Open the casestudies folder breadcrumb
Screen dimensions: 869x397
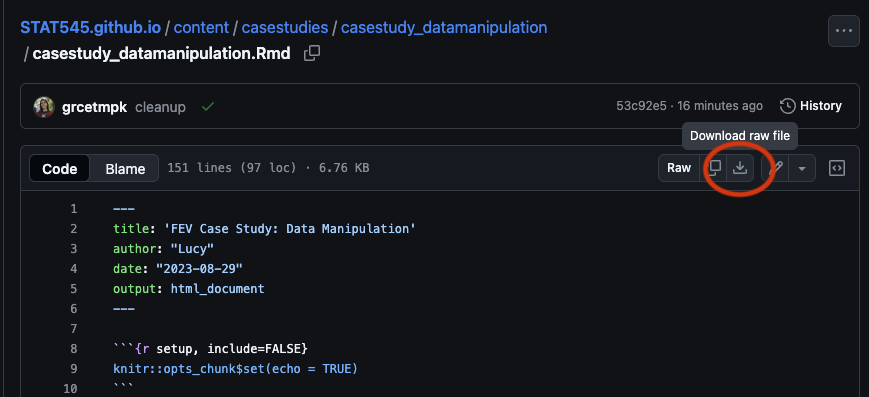click(285, 28)
